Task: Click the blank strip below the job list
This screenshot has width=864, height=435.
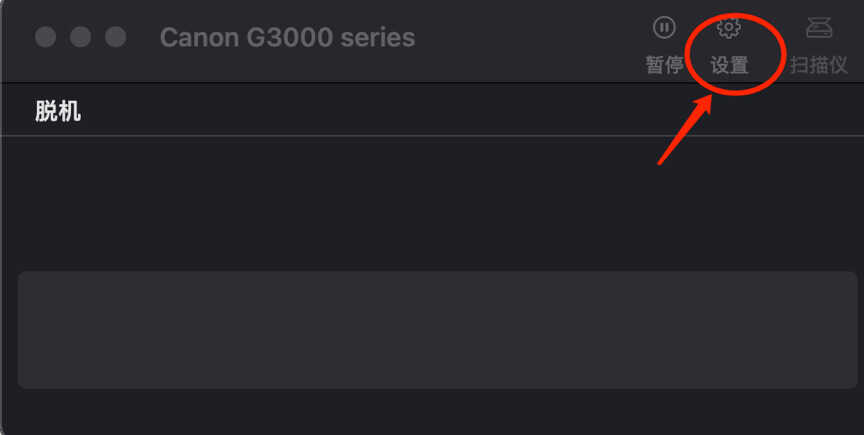Action: click(x=432, y=412)
